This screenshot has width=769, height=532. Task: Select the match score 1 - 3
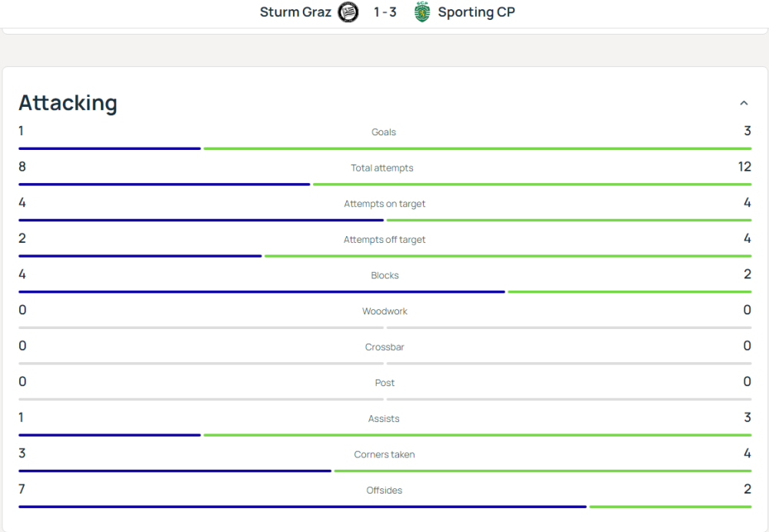point(384,12)
